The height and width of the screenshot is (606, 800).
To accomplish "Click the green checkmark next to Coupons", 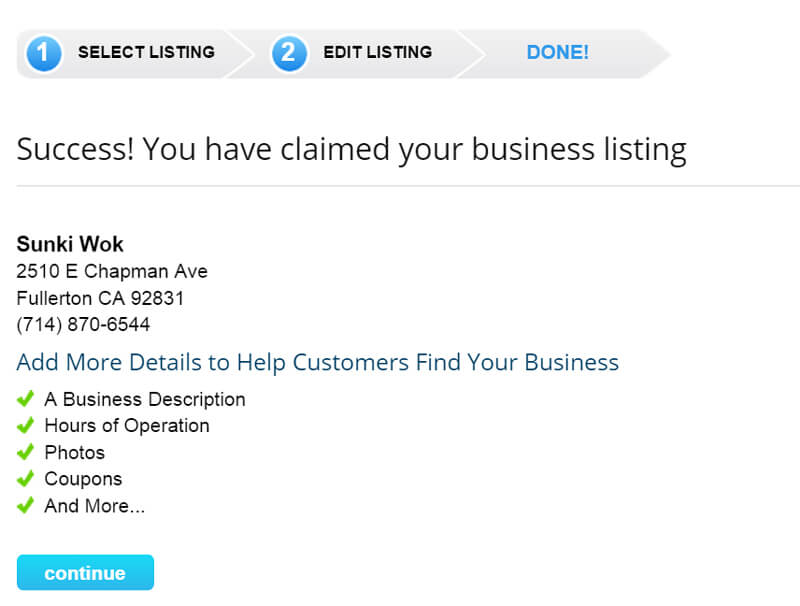I will coord(26,478).
